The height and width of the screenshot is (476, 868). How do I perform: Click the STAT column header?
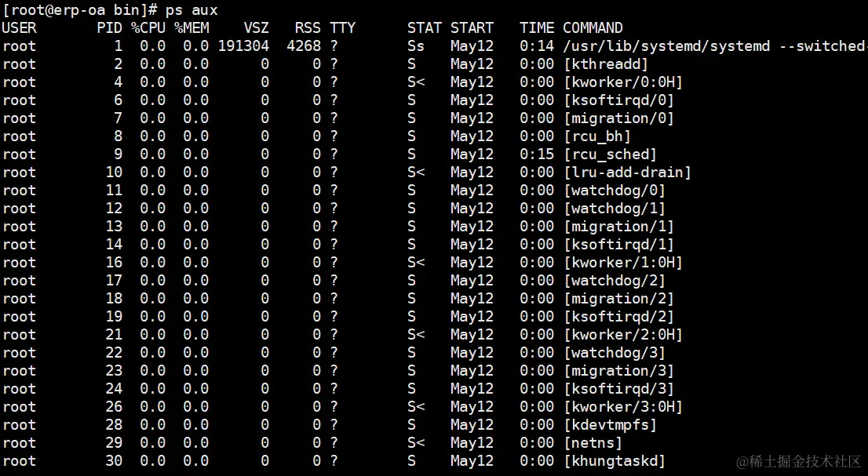[424, 27]
